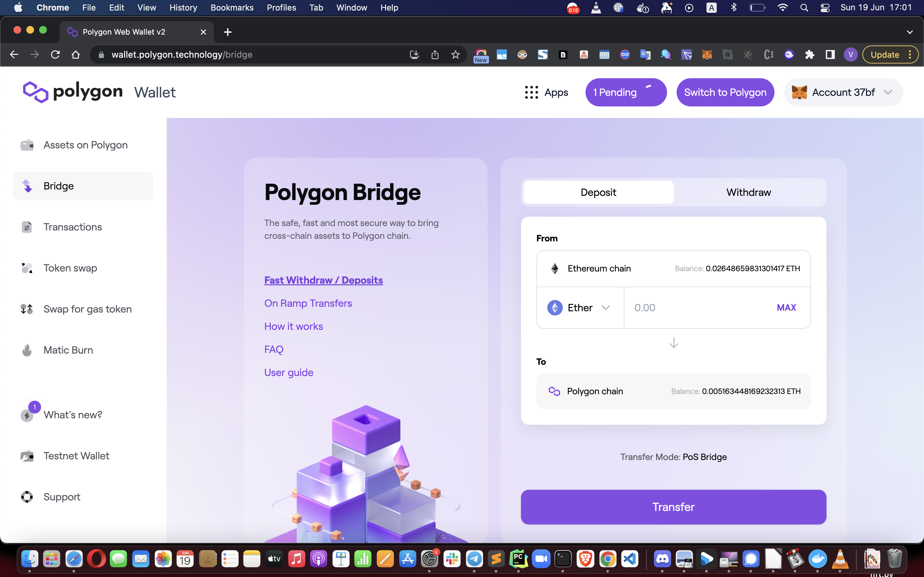Open What's new notifications
Viewport: 924px width, 577px height.
tap(73, 414)
